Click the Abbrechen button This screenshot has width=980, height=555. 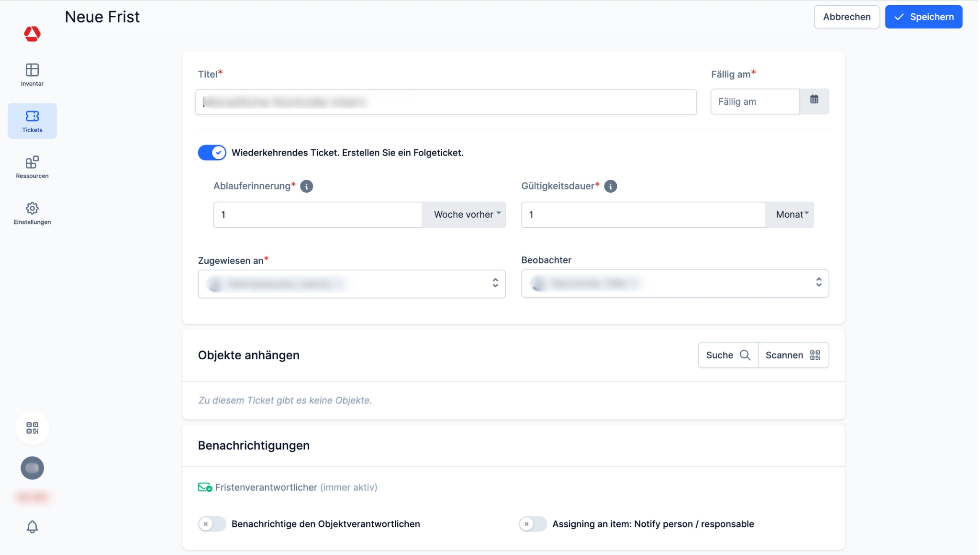click(846, 17)
